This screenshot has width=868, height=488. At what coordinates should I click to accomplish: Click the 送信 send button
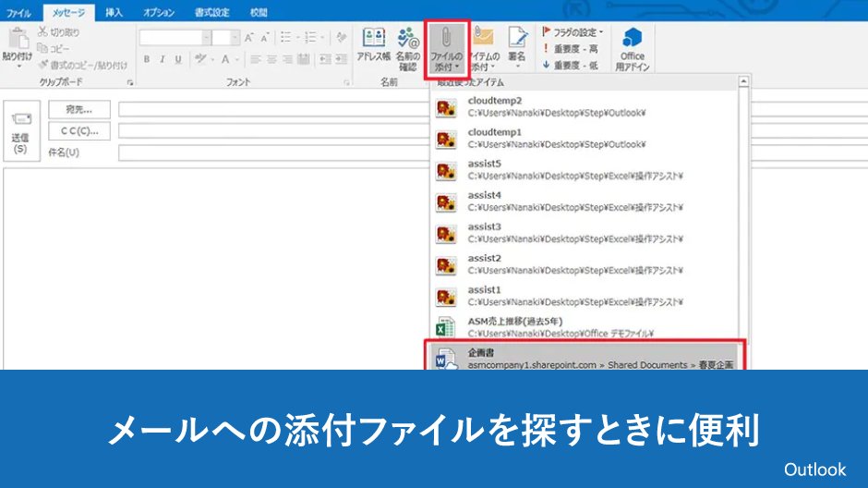tap(21, 130)
